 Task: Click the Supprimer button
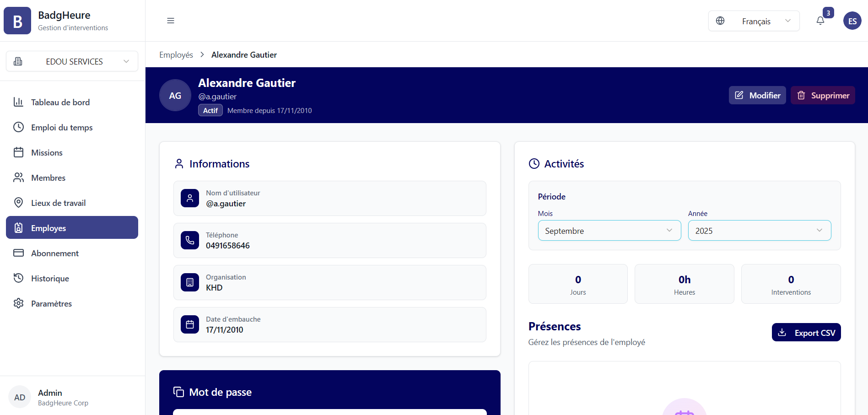coord(822,95)
